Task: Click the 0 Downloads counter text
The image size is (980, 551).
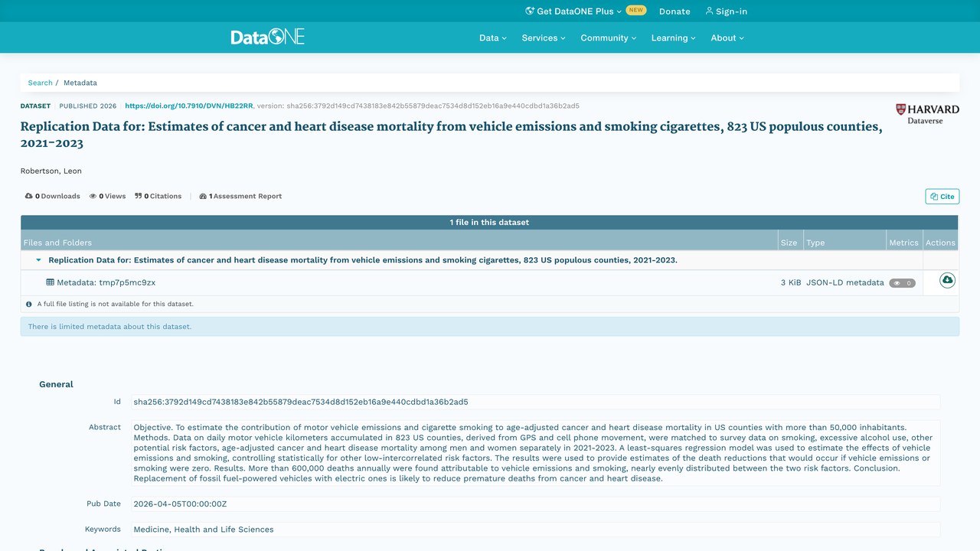Action: 57,196
